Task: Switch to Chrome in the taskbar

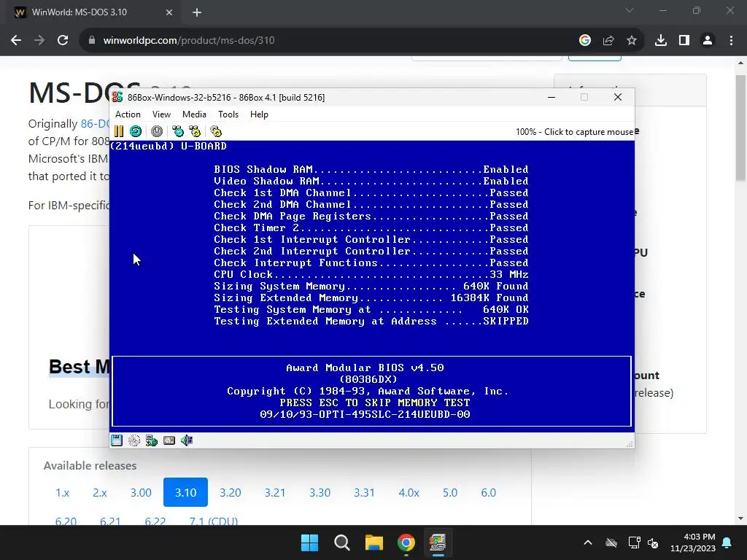Action: [406, 542]
